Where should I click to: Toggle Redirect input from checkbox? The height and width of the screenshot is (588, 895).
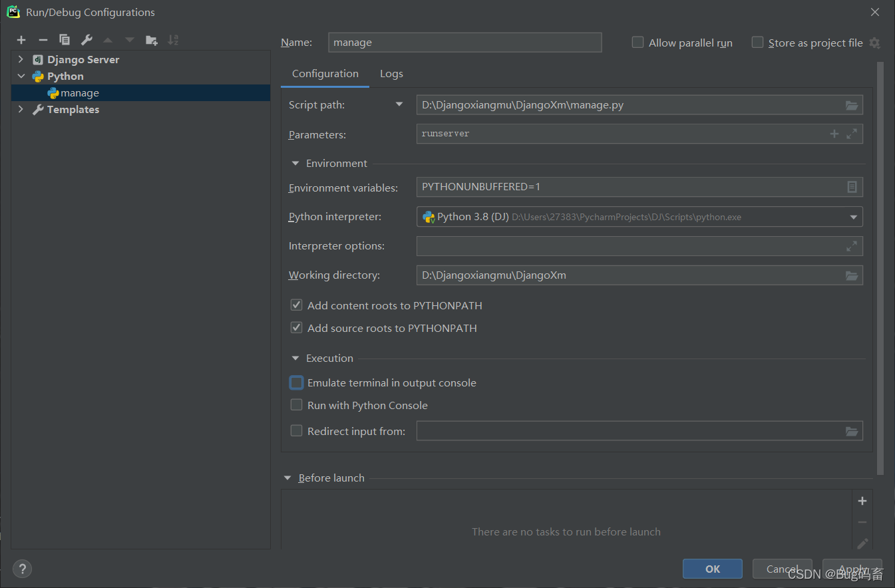tap(297, 431)
